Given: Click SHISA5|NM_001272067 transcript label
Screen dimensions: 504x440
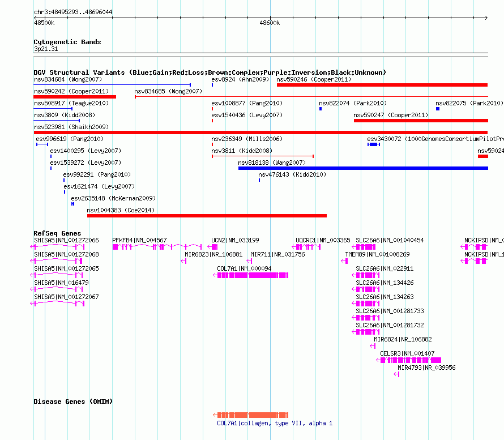Looking at the screenshot, I should (66, 297).
